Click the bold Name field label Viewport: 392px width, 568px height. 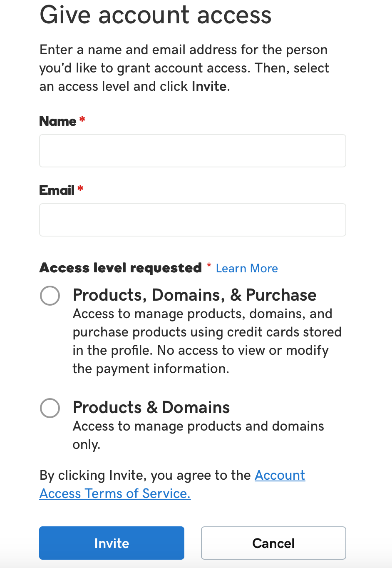[58, 121]
